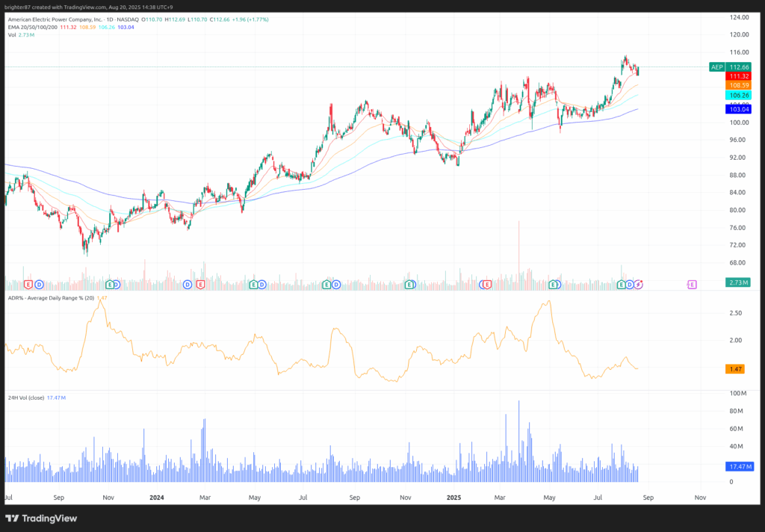Click the 84.00 price scale label
765x532 pixels.
(x=737, y=192)
